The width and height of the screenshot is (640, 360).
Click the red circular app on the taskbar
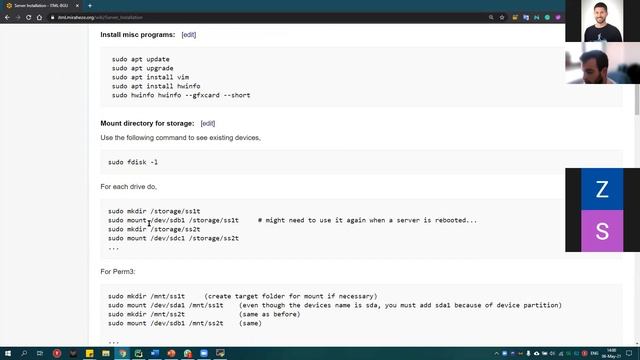coord(57,353)
